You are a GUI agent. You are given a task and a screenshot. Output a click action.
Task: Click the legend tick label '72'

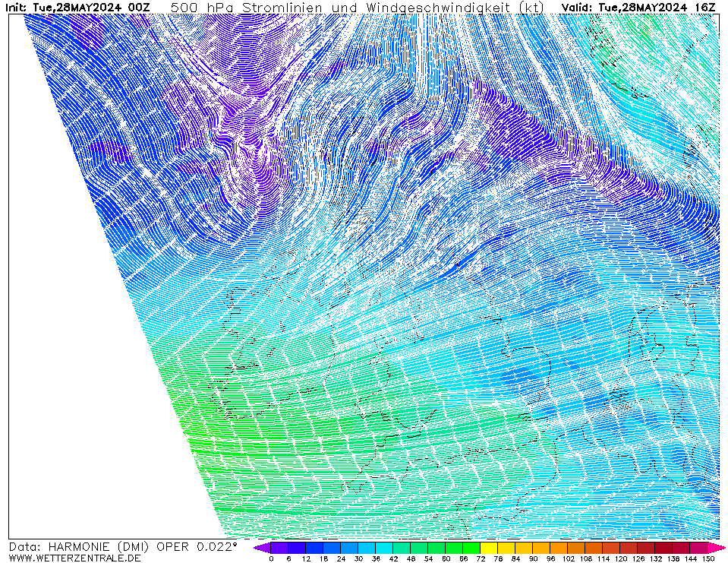481,558
